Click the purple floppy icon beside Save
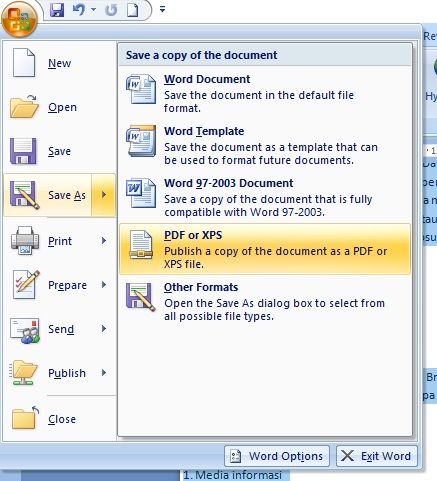Image resolution: width=437 pixels, height=481 pixels. coord(23,151)
